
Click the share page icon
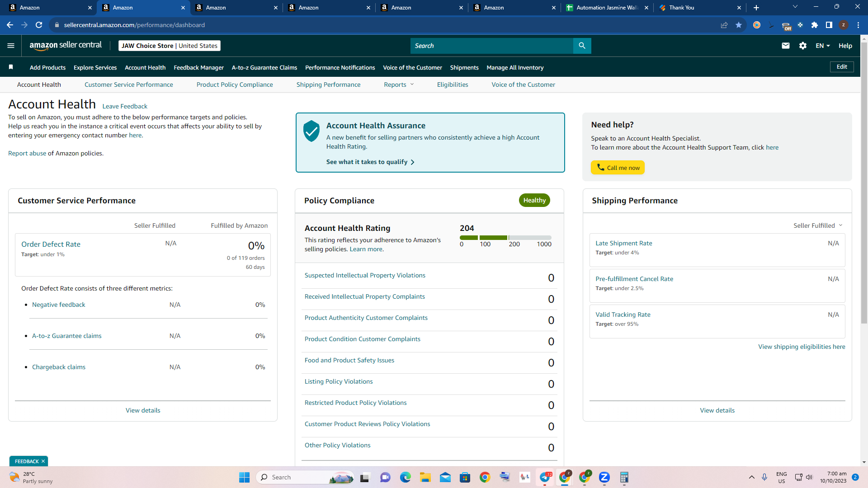click(x=724, y=25)
